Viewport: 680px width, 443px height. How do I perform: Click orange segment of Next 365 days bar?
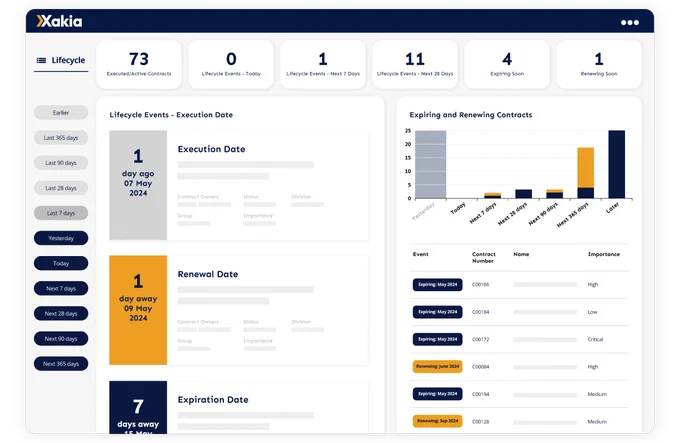585,168
